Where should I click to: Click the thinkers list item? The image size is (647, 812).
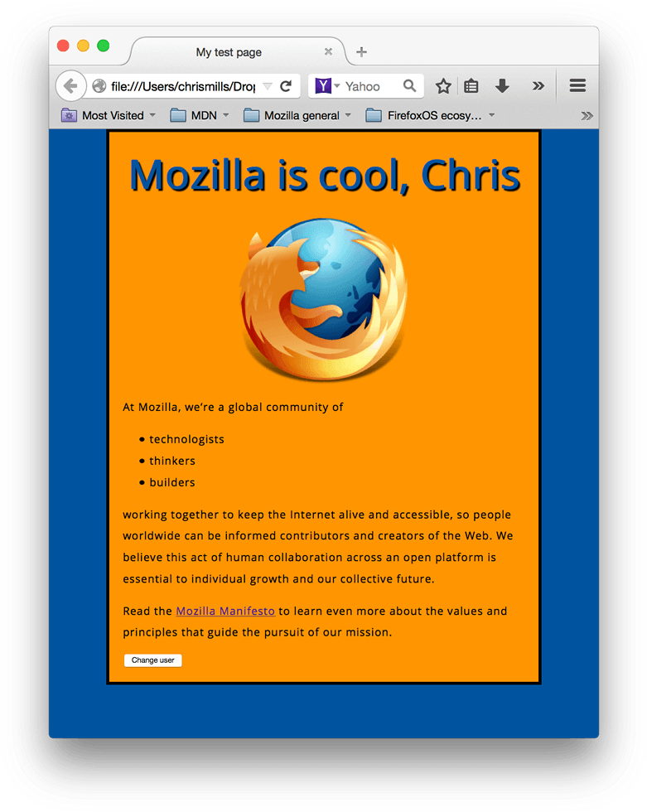click(172, 461)
